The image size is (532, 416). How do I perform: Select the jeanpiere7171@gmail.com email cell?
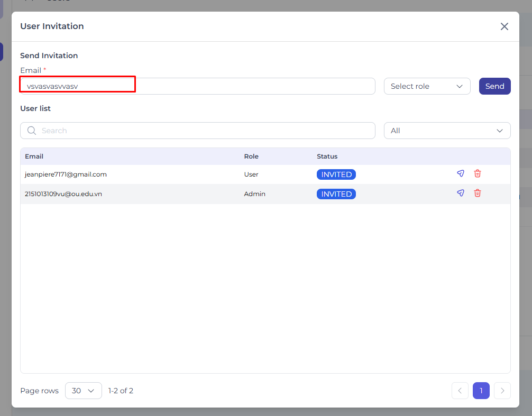point(66,174)
